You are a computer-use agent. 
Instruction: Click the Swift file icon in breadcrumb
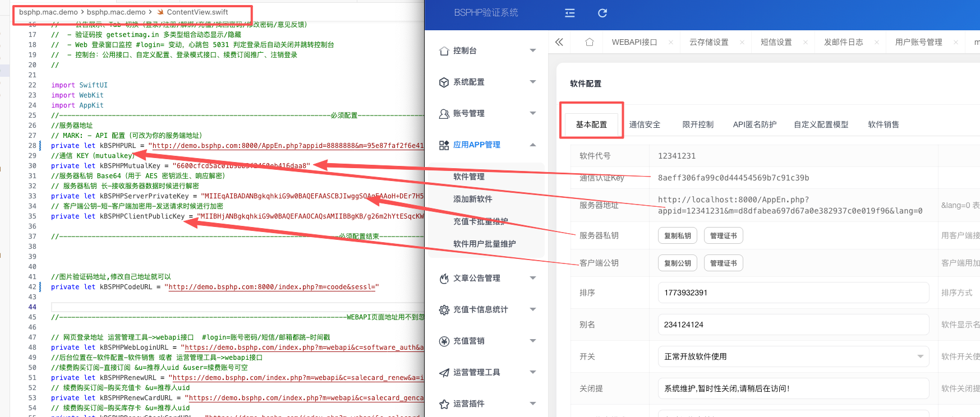(160, 12)
